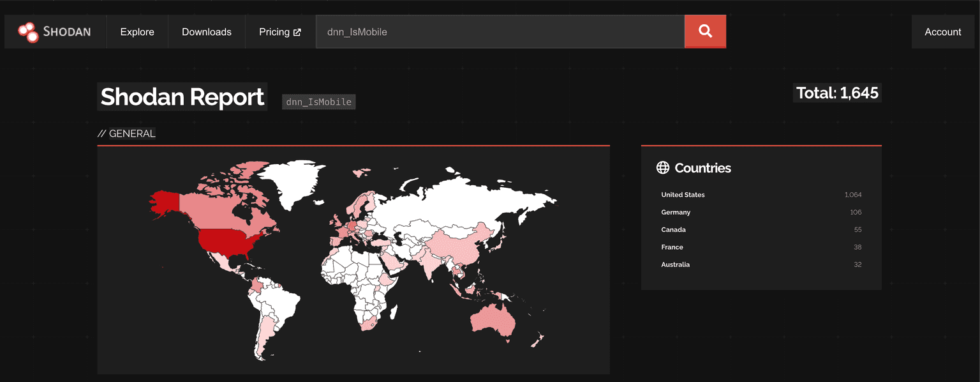Click the globe icon beside Countries heading
This screenshot has width=980, height=382.
point(663,168)
